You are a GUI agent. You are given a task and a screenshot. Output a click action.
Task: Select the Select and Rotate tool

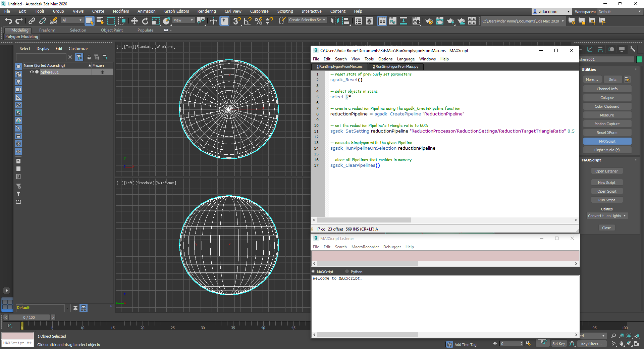coord(145,21)
